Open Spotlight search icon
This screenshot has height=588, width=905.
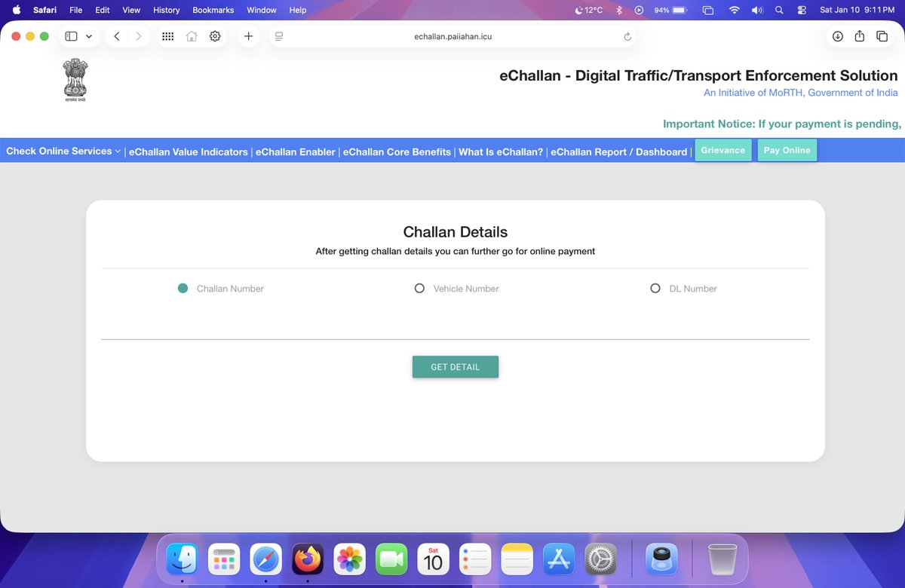point(779,10)
